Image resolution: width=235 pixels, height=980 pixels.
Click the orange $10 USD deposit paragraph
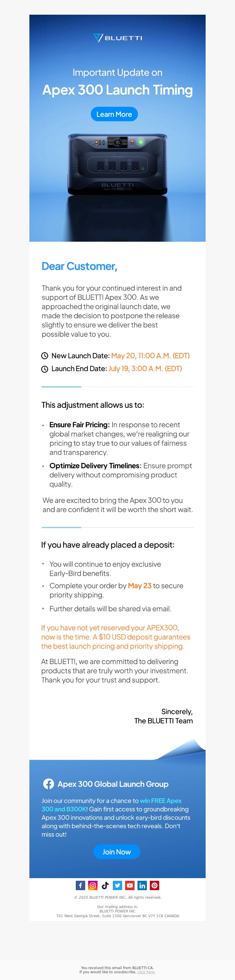(116, 637)
